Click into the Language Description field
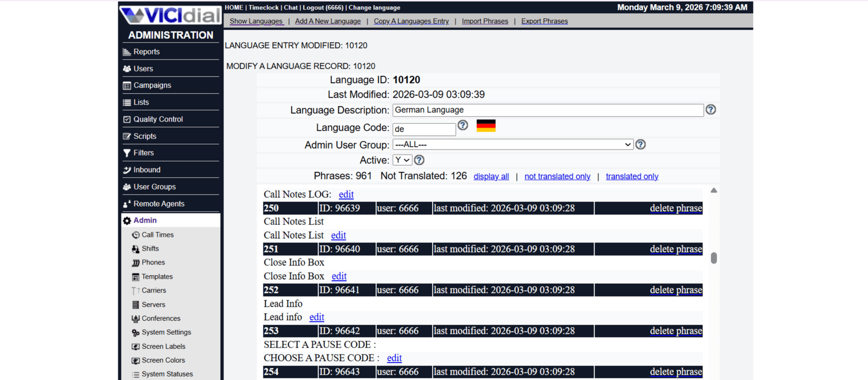This screenshot has height=380, width=868. coord(548,110)
